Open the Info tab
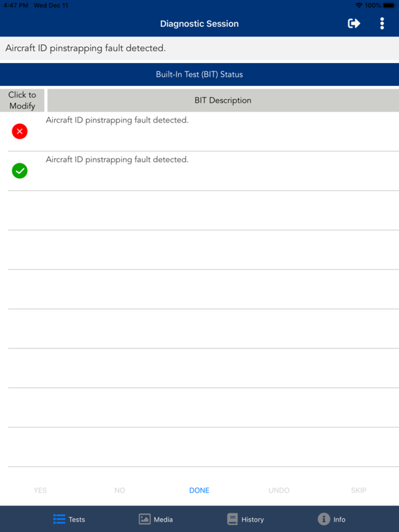 pyautogui.click(x=332, y=520)
